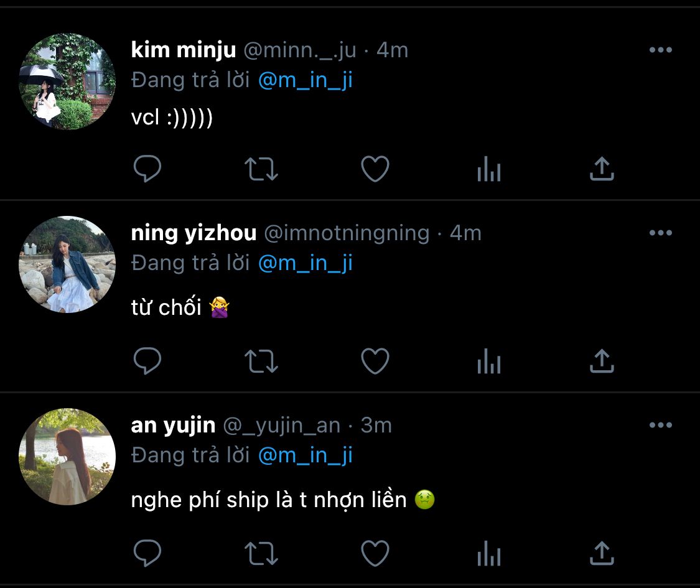Retweet ning yizhou's 'từ chối' tweet
The height and width of the screenshot is (588, 700).
pos(261,361)
